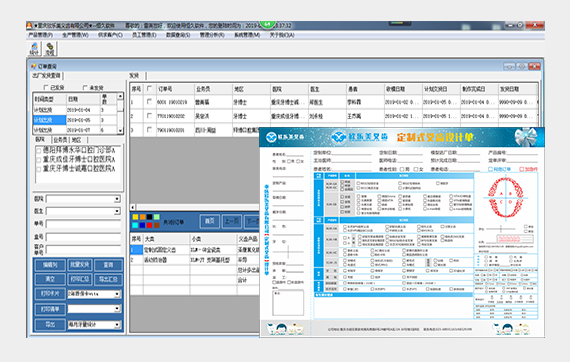This screenshot has height=362, width=570.
Task: Select the 业务员 filter tab
Action: pyautogui.click(x=61, y=140)
